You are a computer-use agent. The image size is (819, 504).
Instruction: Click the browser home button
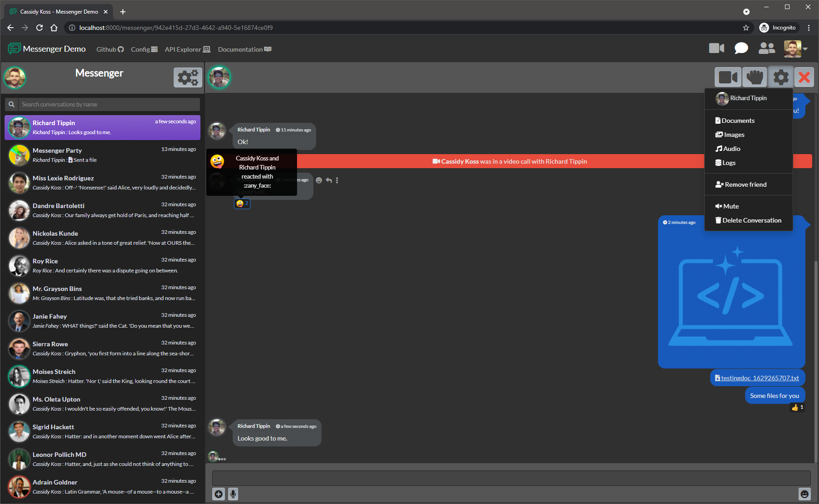coord(54,28)
